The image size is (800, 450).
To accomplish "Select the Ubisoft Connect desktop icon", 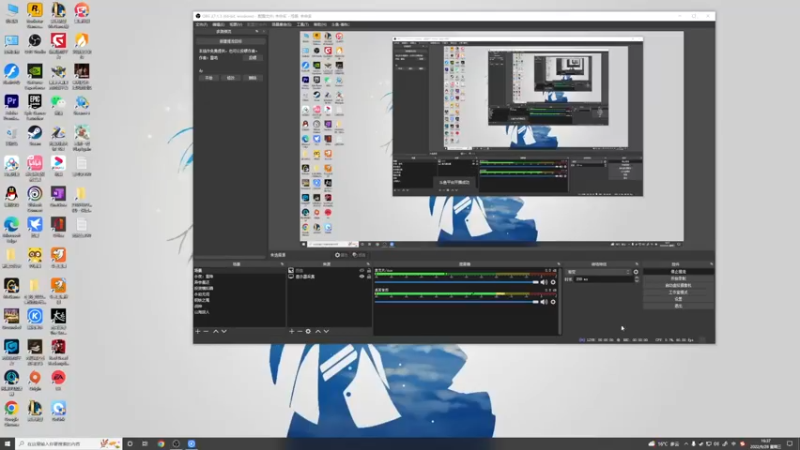I will click(35, 198).
